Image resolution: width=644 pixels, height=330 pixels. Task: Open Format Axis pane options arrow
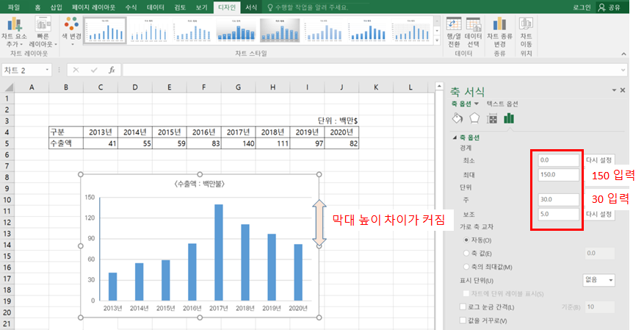click(x=614, y=90)
